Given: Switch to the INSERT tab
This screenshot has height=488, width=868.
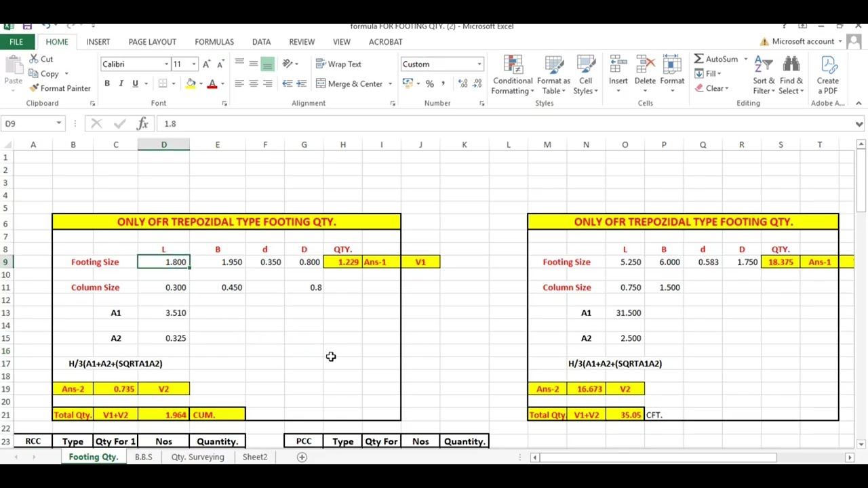Looking at the screenshot, I should click(98, 41).
